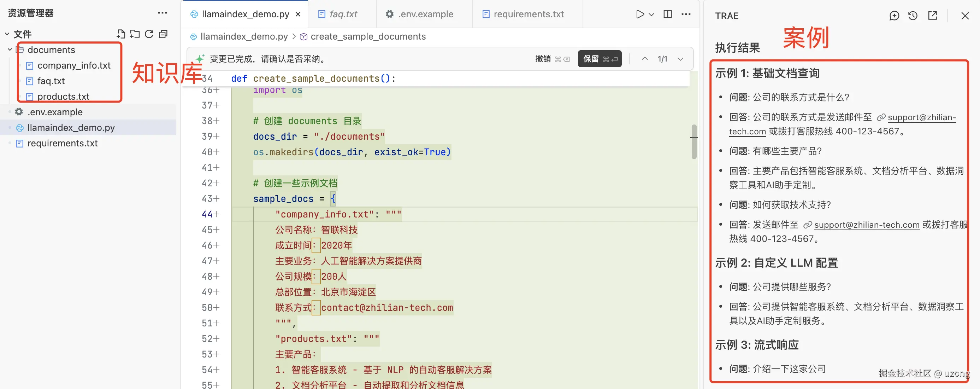Image resolution: width=980 pixels, height=389 pixels.
Task: Click the 1/1 change counter
Action: click(x=662, y=59)
